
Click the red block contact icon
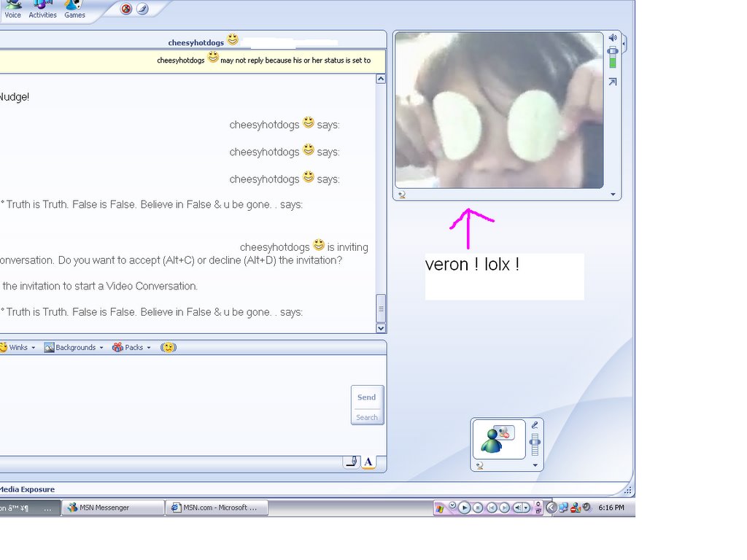(x=125, y=9)
